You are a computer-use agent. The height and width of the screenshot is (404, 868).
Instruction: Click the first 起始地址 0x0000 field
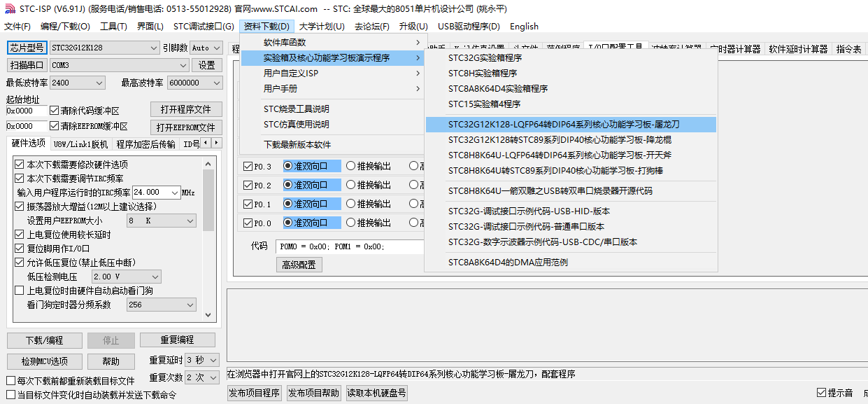pos(27,111)
